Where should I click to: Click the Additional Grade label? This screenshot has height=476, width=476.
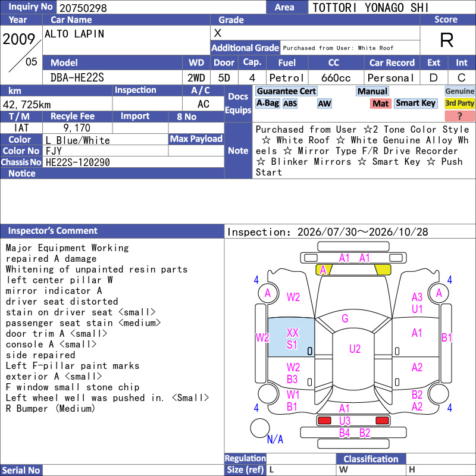pos(245,48)
